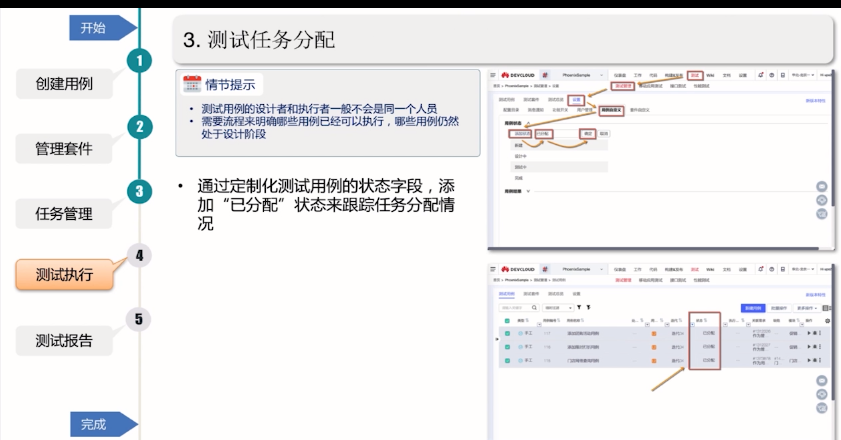Image resolution: width=841 pixels, height=440 pixels.
Task: Select Wiki tab in upper screenshot navigation
Action: coord(710,75)
